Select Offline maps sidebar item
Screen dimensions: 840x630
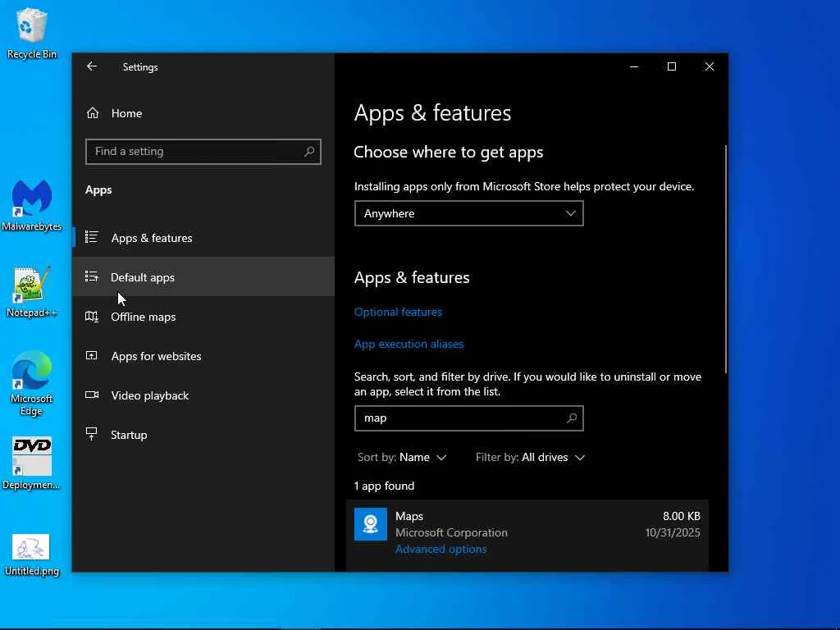pyautogui.click(x=203, y=317)
